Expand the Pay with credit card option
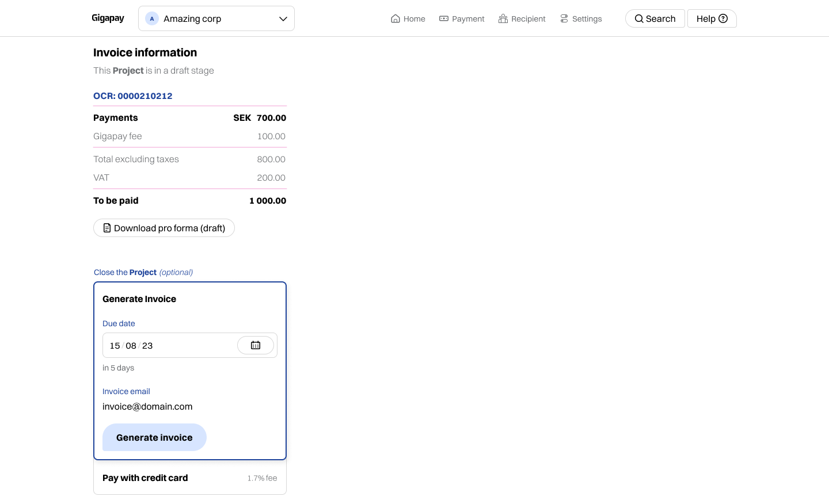This screenshot has width=829, height=504. (x=189, y=478)
